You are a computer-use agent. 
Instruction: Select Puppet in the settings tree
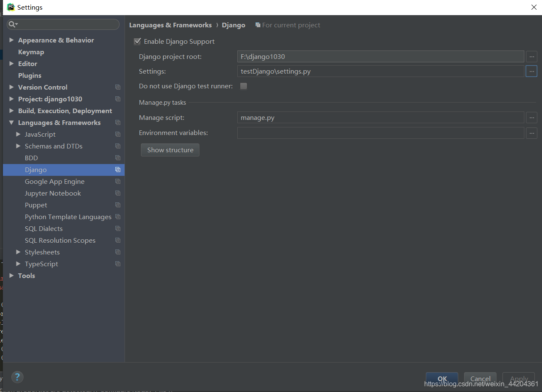[36, 205]
